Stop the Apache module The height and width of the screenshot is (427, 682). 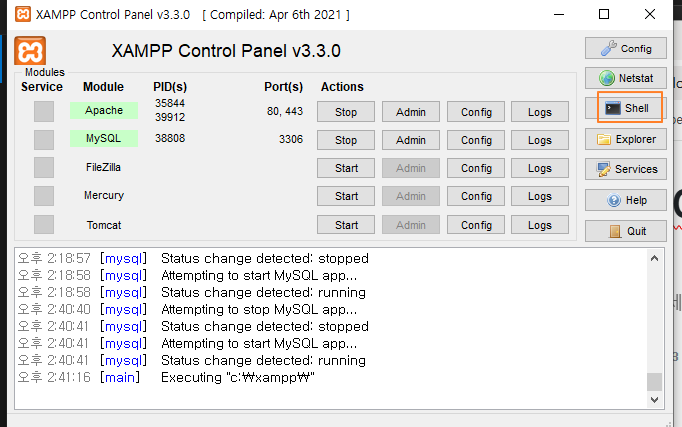click(346, 112)
